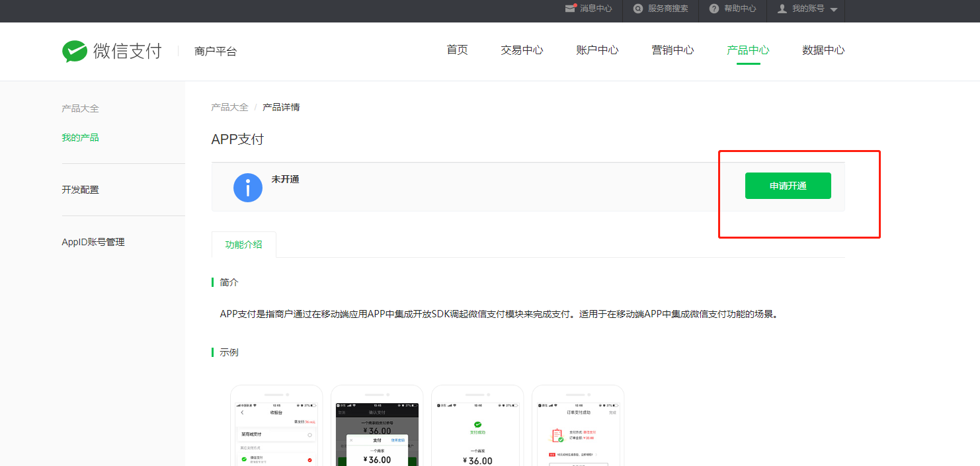This screenshot has height=466, width=980.
Task: Open the 订单支付成功 example phone screenshot
Action: pos(578,426)
